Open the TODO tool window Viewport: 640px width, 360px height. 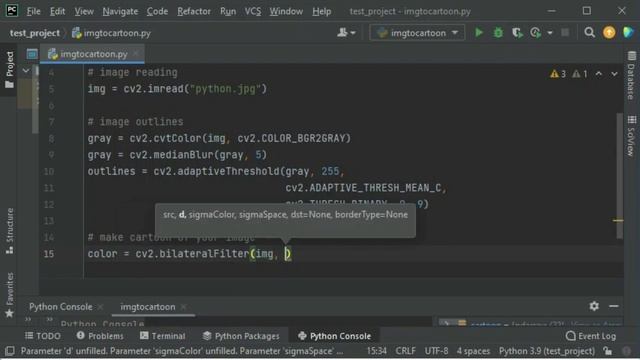point(43,336)
